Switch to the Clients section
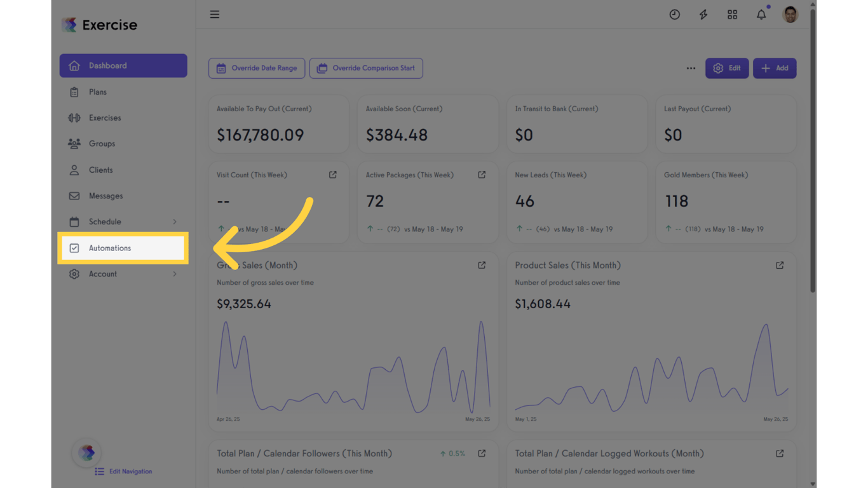868x488 pixels. point(74,170)
